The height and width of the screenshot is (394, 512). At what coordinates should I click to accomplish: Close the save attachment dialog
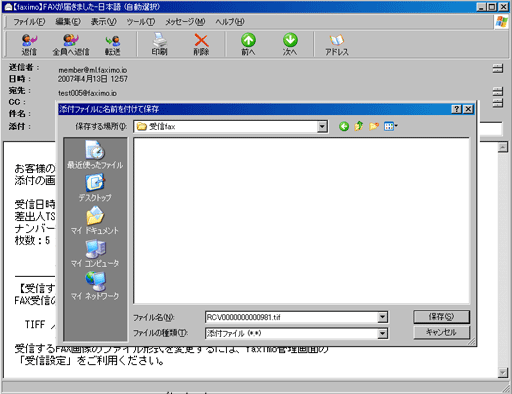coord(468,109)
